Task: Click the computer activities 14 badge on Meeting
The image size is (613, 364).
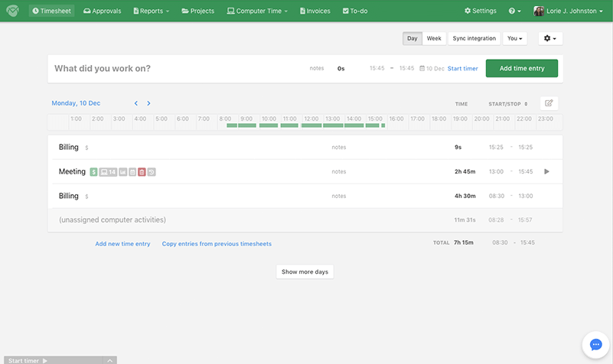Action: tap(108, 172)
